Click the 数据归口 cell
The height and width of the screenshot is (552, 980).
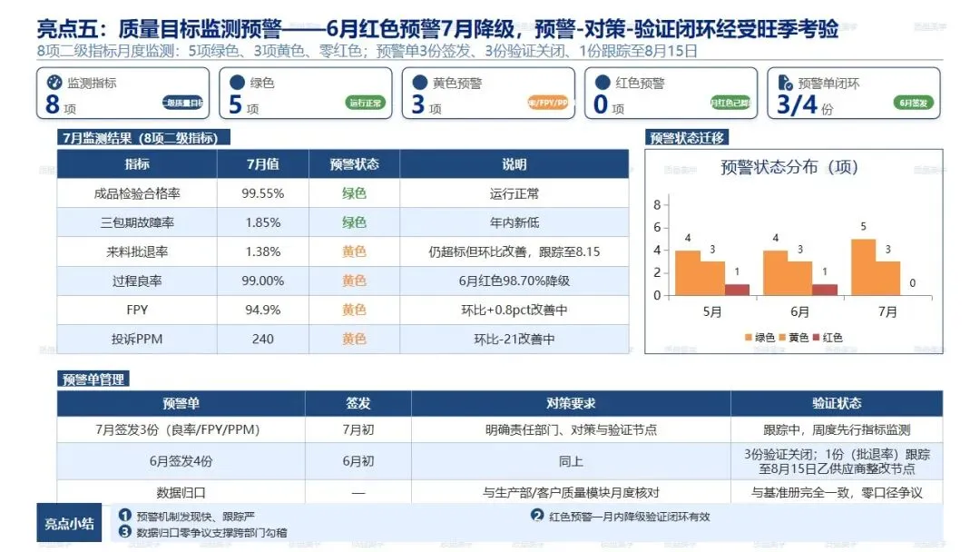(181, 492)
